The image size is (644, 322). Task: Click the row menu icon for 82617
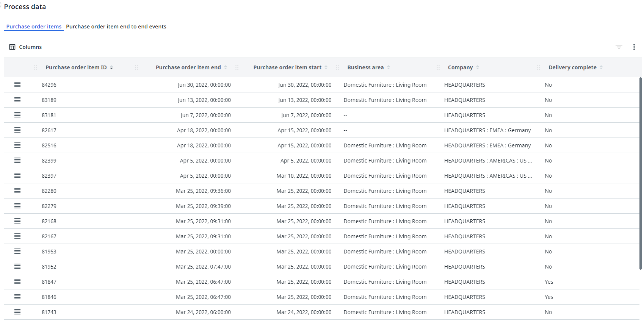17,130
